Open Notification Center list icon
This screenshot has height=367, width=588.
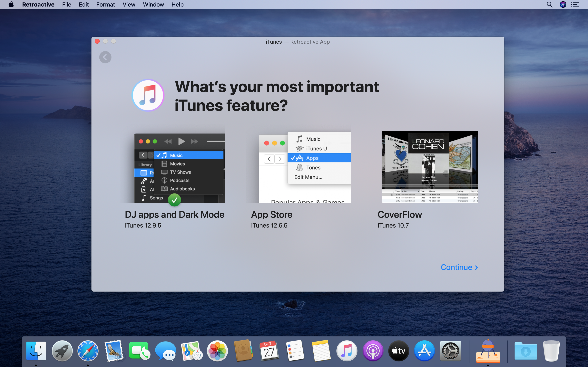coord(575,5)
